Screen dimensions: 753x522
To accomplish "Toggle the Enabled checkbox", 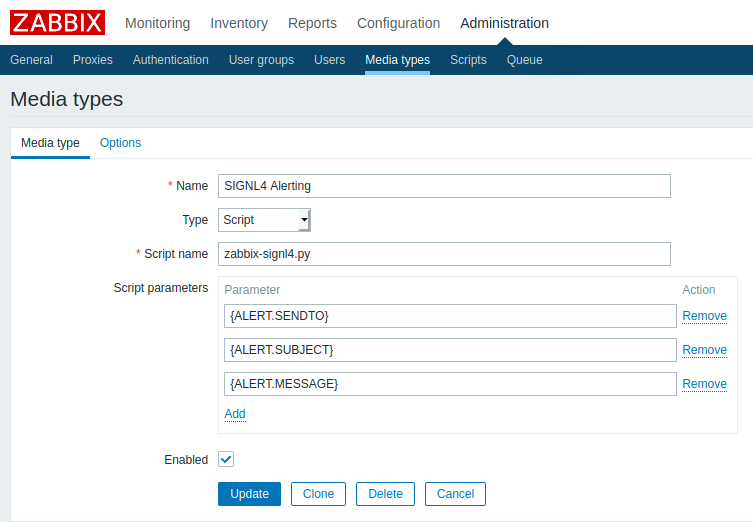I will [226, 459].
